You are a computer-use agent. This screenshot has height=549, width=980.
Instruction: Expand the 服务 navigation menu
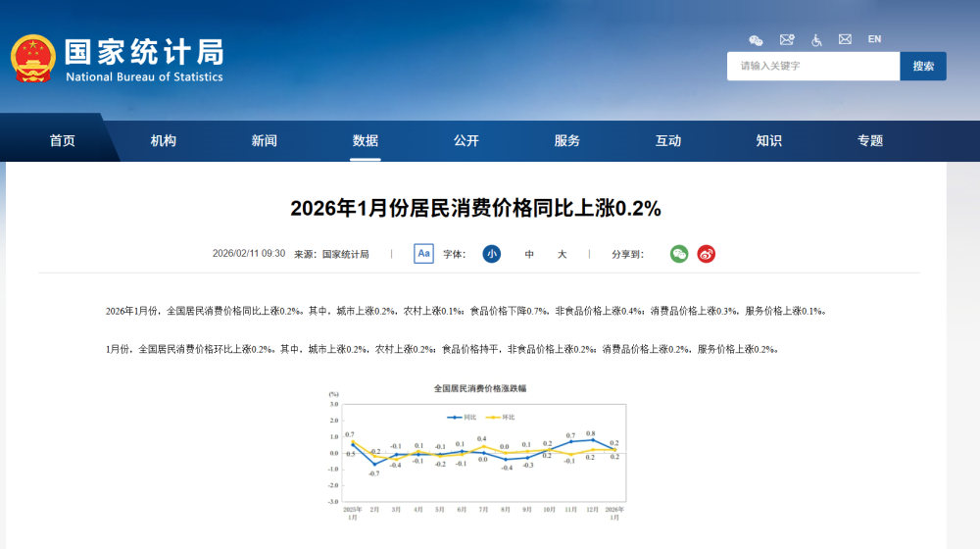[x=567, y=141]
